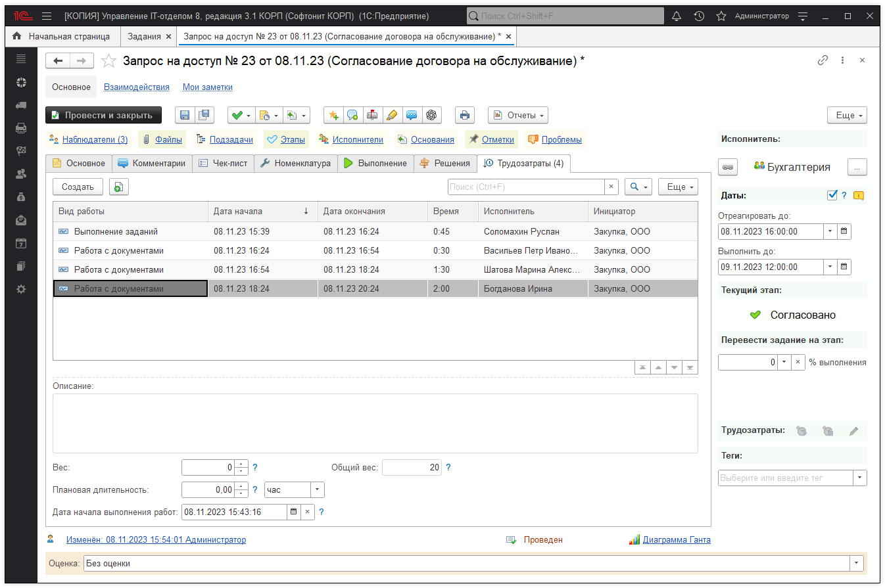Open notifications bell in the title bar
The image size is (885, 588).
(677, 16)
